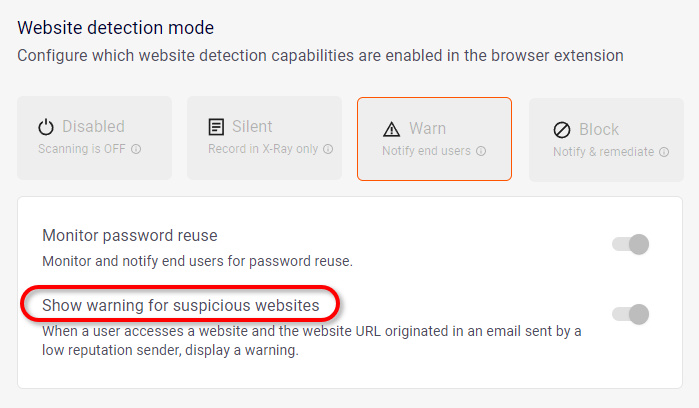Click "Show warning for suspicious websites" title
Screen dimensions: 699x408
[181, 304]
